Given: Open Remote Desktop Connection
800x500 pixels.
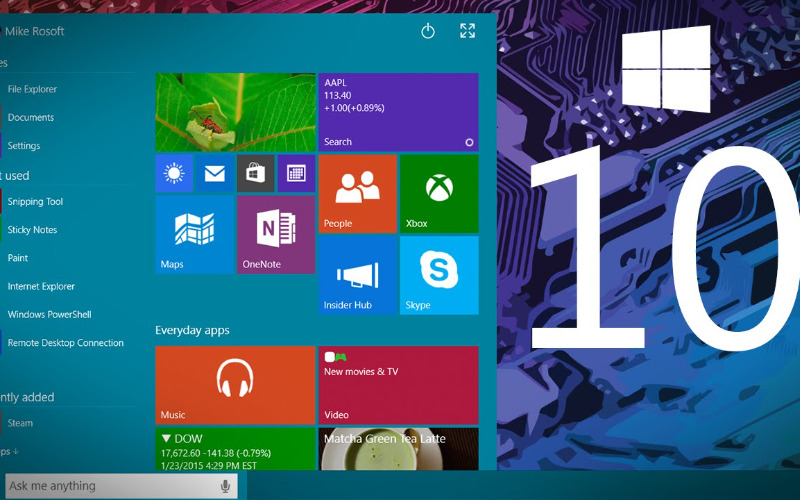Looking at the screenshot, I should (x=65, y=343).
